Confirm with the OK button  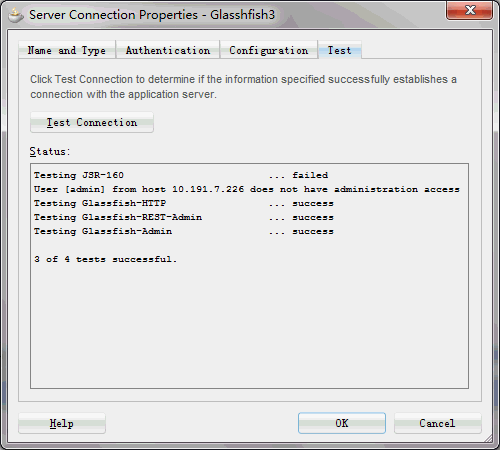pyautogui.click(x=342, y=423)
